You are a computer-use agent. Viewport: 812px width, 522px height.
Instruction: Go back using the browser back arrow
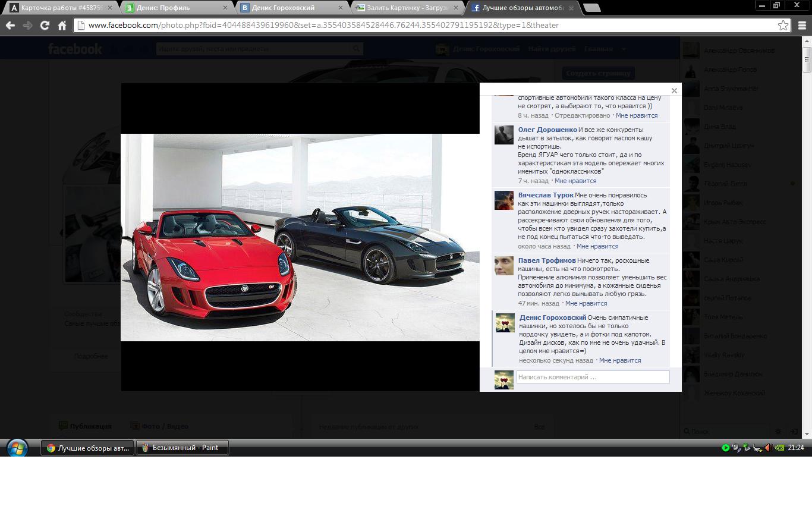(10, 26)
